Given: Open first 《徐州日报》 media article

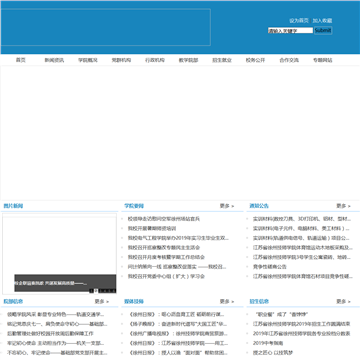Looking at the screenshot, I should point(176,314).
